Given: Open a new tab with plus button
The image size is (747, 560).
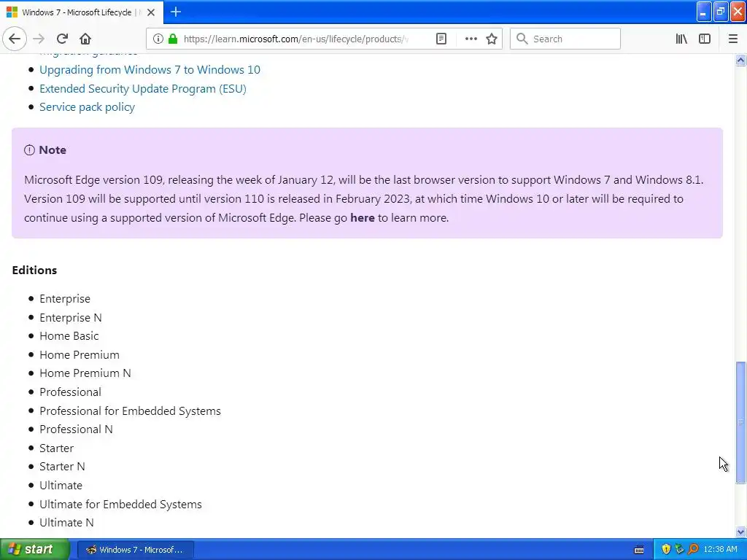Looking at the screenshot, I should point(176,12).
